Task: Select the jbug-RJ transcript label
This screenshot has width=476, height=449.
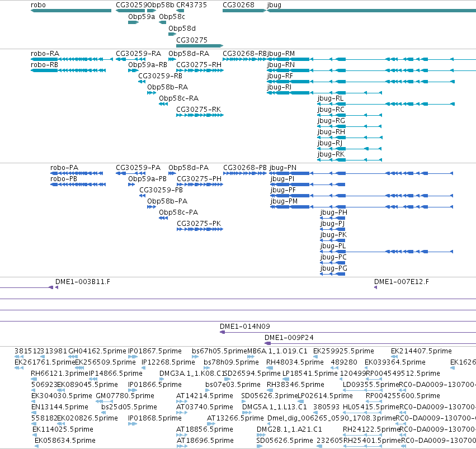Action: (330, 143)
